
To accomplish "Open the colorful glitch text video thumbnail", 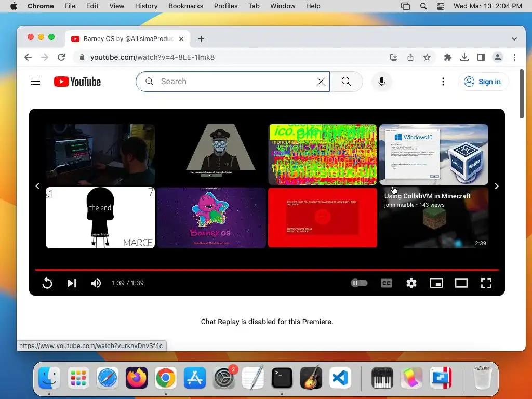I will point(322,154).
